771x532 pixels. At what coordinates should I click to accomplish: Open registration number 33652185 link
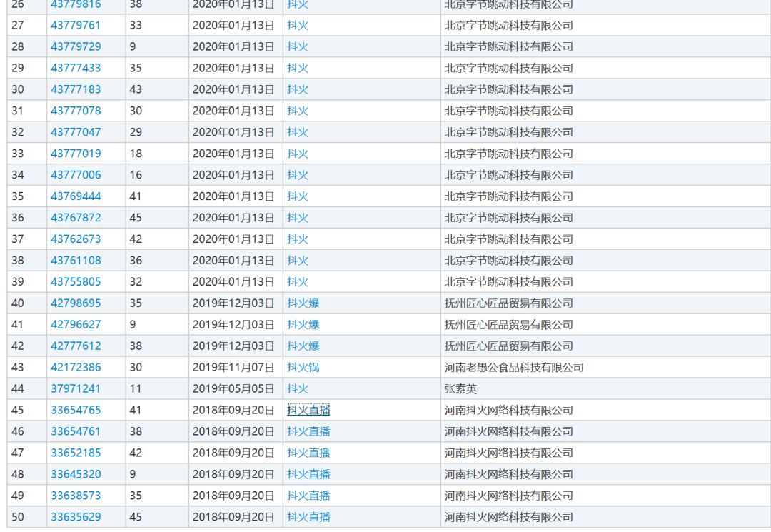click(76, 453)
